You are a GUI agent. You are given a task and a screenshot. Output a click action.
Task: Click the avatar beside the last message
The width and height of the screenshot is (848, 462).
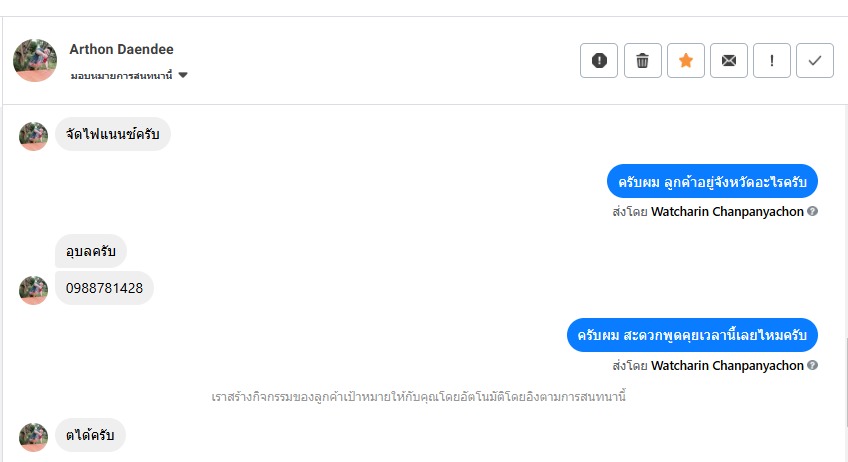[x=34, y=437]
